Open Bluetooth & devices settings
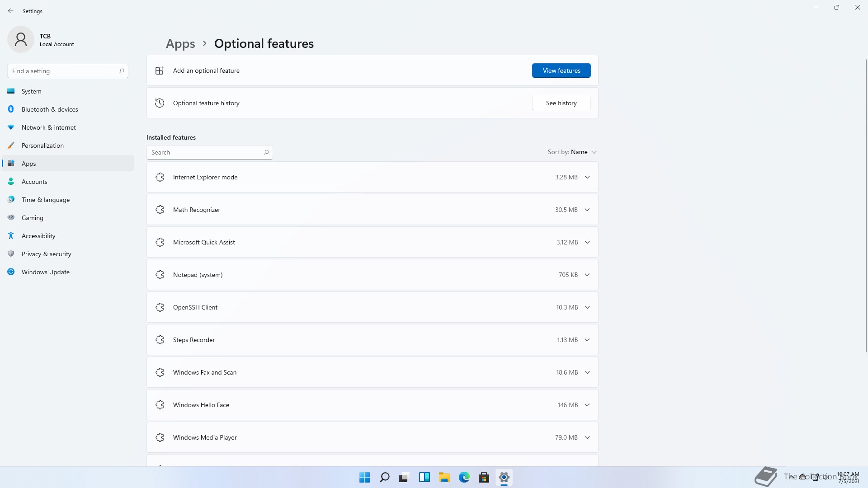868x488 pixels. pos(68,109)
